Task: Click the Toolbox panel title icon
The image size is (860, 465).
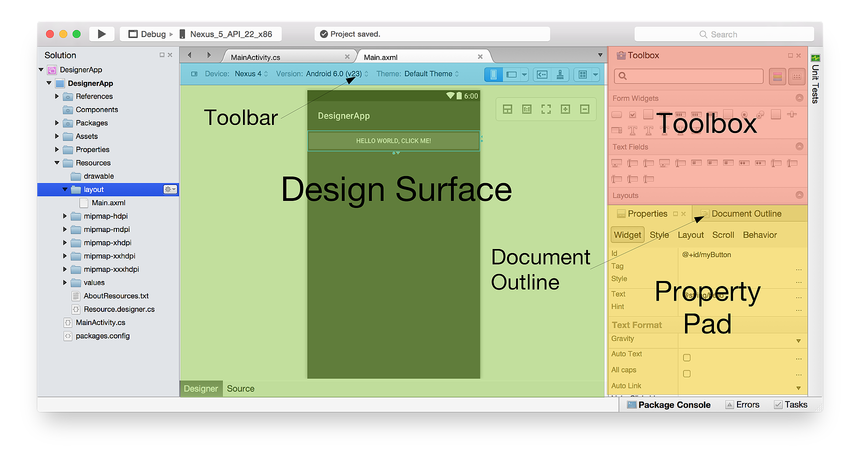Action: point(621,55)
